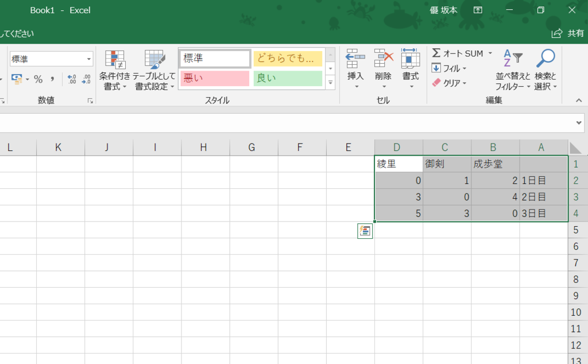Click cell containing 2日目
Screen dimensions: 588x364
pos(543,197)
